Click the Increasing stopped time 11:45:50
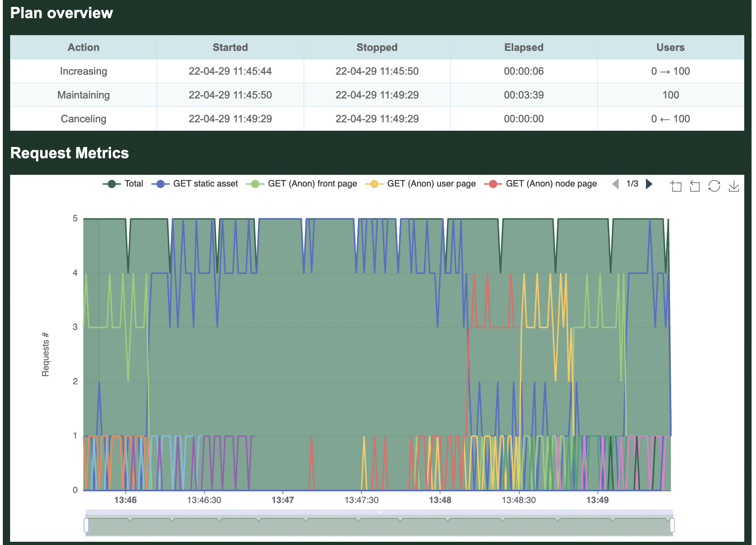The width and height of the screenshot is (756, 545). [x=377, y=71]
